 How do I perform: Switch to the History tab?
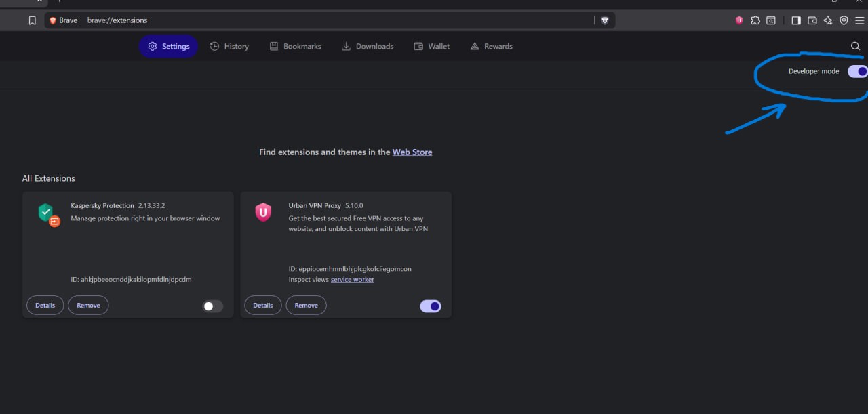pyautogui.click(x=229, y=46)
